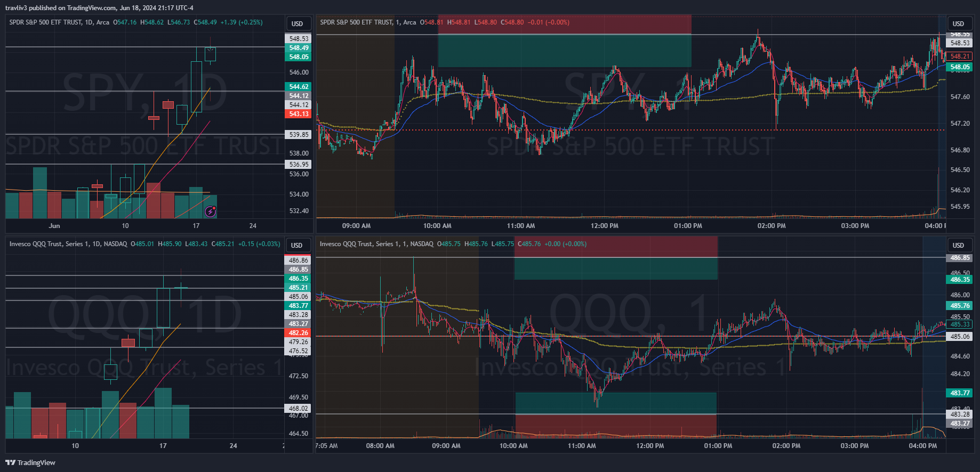Click the red 543.13 price label on SPY 1D axis

[x=299, y=114]
